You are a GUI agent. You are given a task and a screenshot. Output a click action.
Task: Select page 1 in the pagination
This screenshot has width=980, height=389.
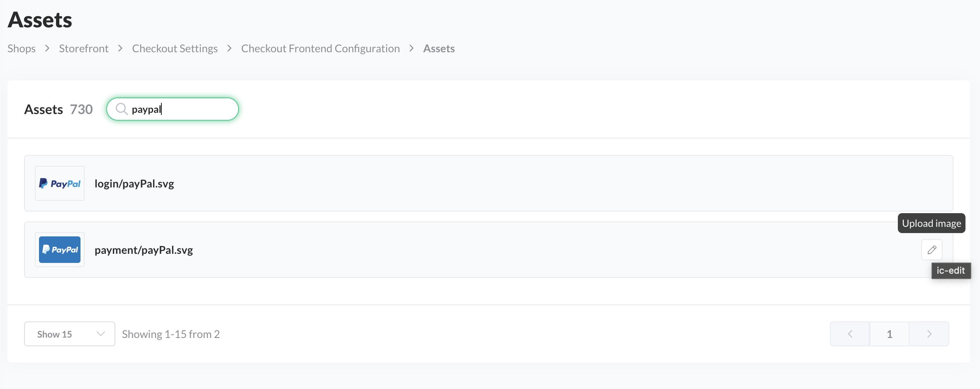point(890,334)
